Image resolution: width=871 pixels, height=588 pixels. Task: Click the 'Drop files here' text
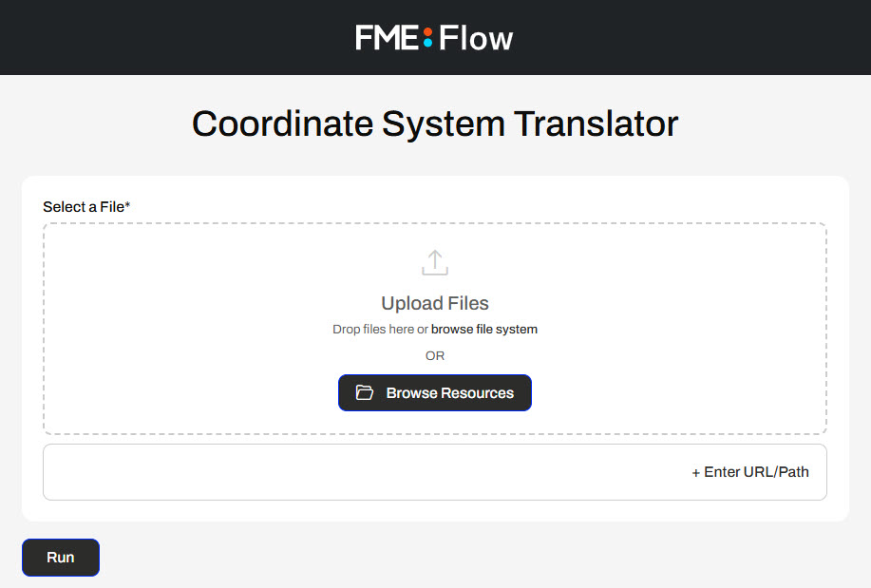click(x=373, y=330)
